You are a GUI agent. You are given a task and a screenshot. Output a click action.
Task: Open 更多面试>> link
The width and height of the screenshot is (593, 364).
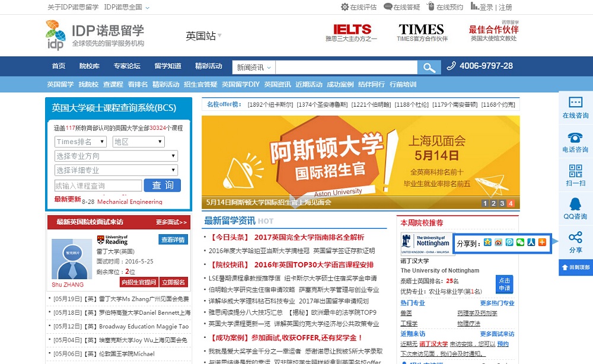pyautogui.click(x=171, y=222)
